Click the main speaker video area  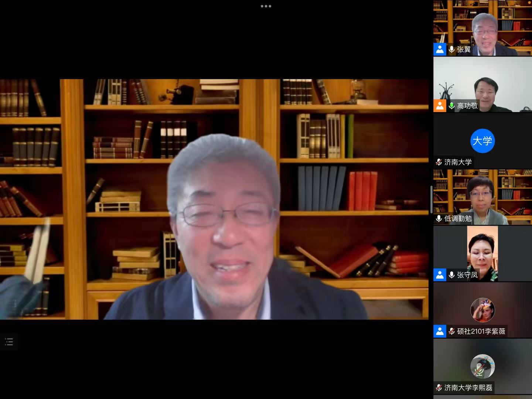click(214, 199)
